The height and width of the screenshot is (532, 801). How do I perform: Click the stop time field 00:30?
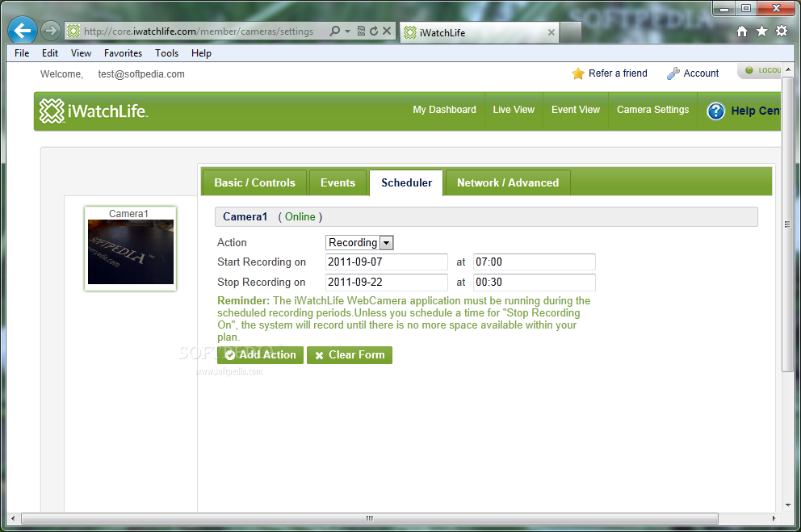pos(534,282)
